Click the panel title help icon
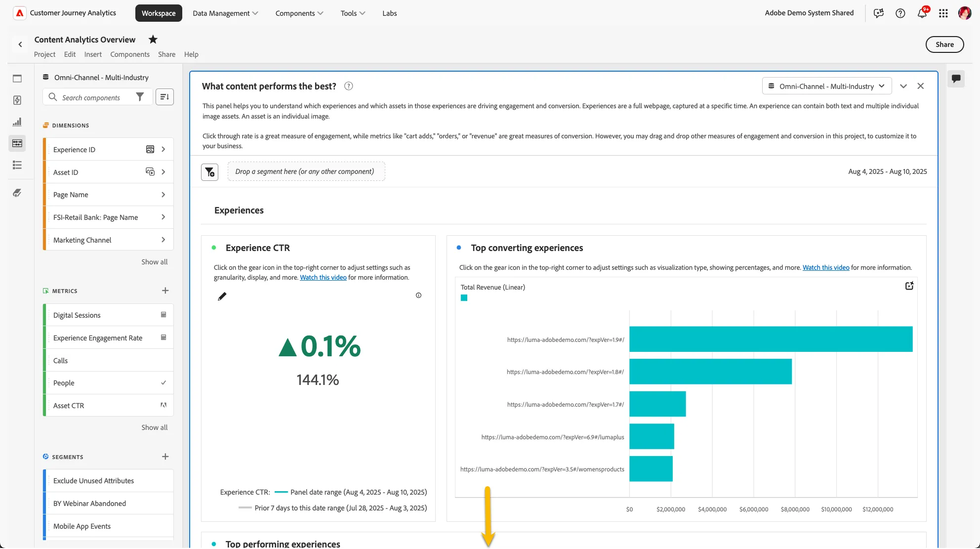 tap(349, 86)
